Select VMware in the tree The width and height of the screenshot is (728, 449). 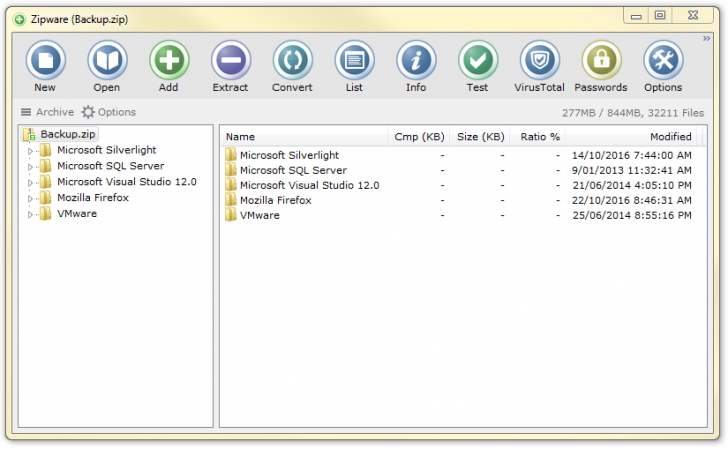[x=77, y=214]
